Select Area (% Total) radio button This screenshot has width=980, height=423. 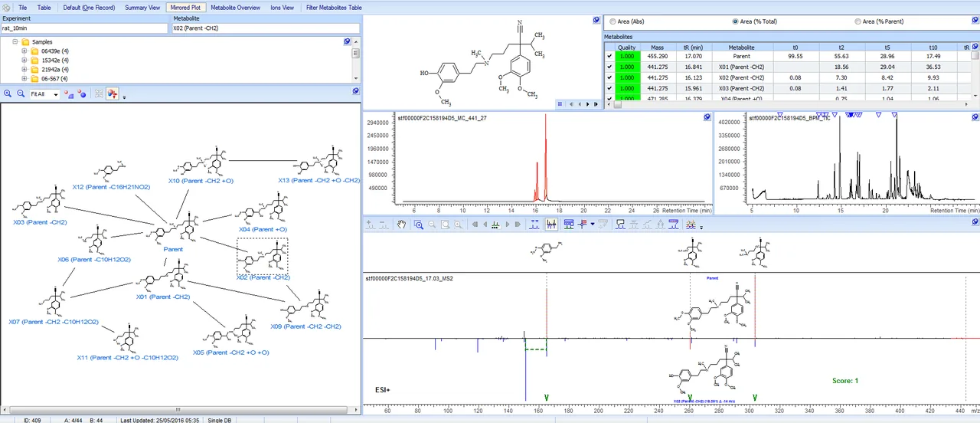[x=736, y=21]
